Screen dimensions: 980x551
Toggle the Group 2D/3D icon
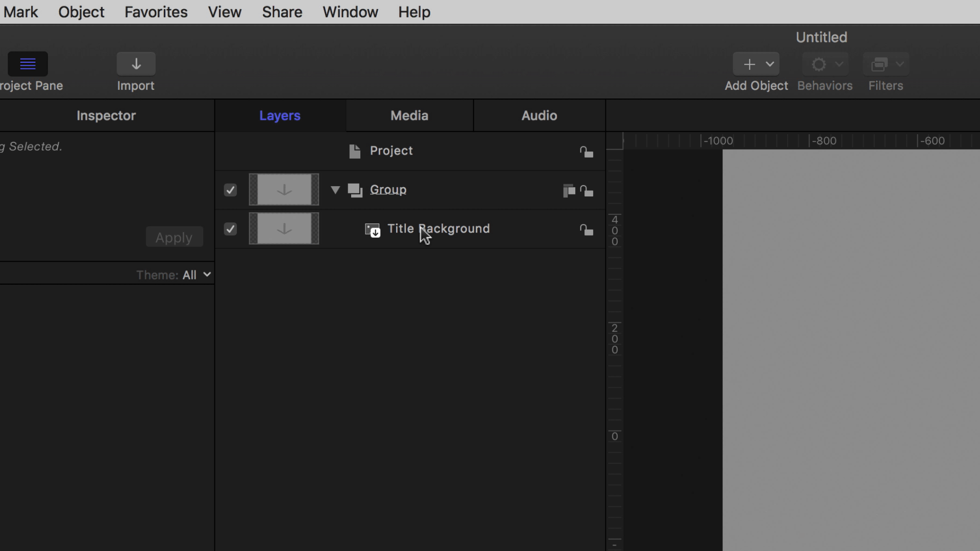[x=569, y=191]
